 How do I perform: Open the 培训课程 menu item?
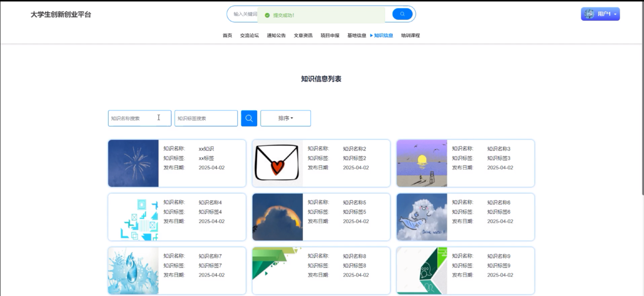point(410,35)
